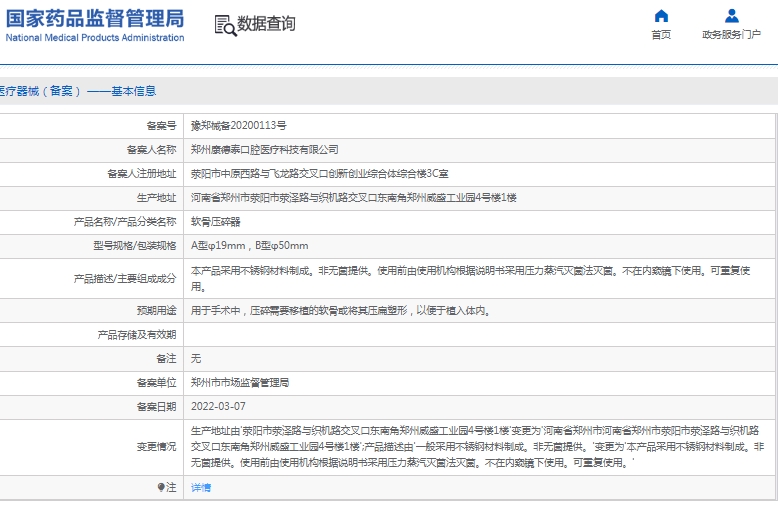Viewport: 778px width, 505px height.
Task: Click the 备案日期 row label
Action: [x=156, y=407]
